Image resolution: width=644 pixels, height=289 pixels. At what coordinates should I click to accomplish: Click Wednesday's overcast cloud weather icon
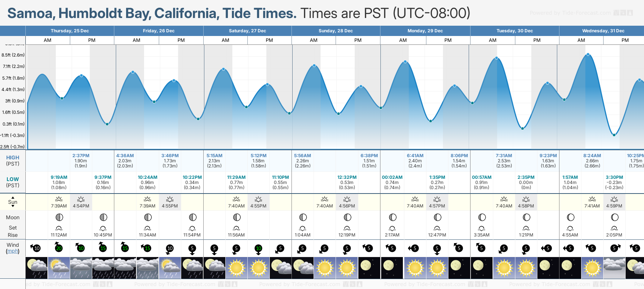point(614,267)
